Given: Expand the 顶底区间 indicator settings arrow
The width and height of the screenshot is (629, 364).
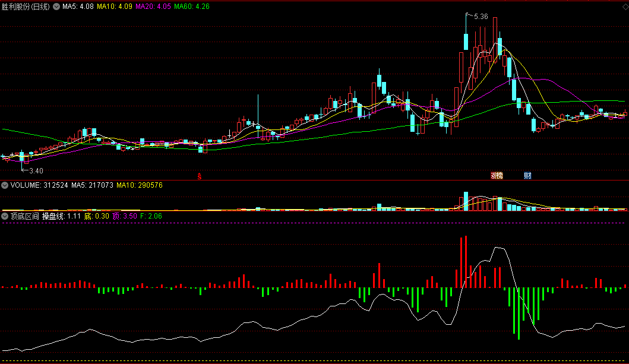Looking at the screenshot, I should click(5, 217).
